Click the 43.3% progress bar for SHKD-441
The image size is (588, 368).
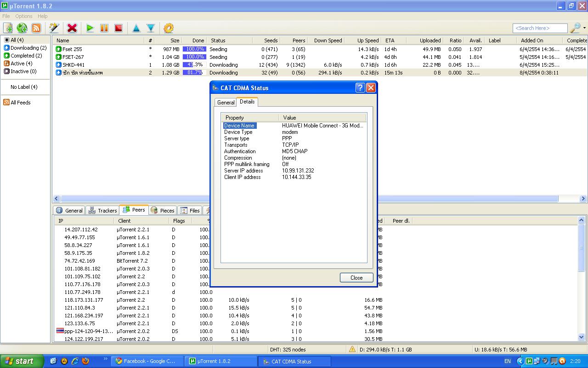[x=194, y=65]
